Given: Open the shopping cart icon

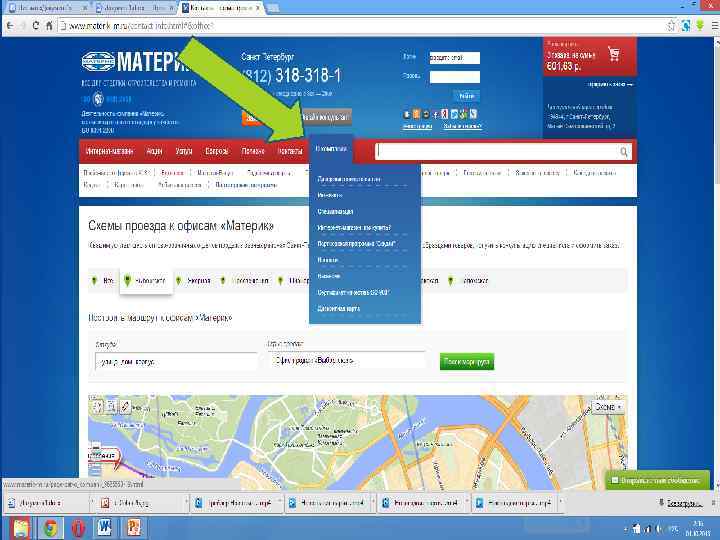Looking at the screenshot, I should [x=614, y=54].
